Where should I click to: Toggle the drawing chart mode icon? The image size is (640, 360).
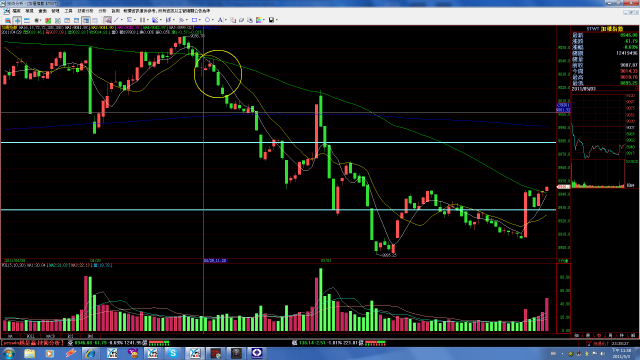(107, 20)
